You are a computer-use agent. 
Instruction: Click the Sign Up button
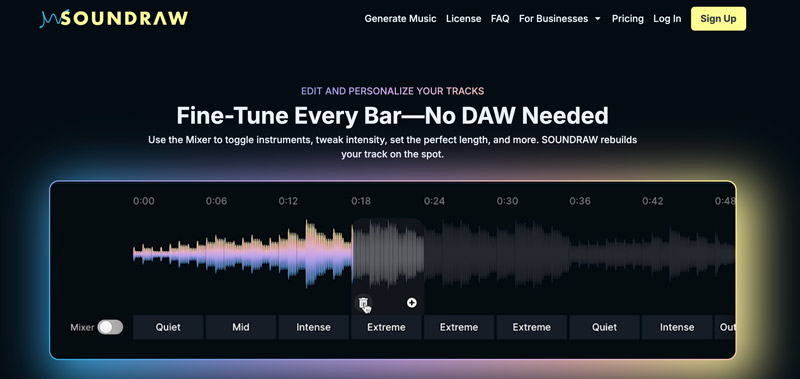pyautogui.click(x=718, y=19)
